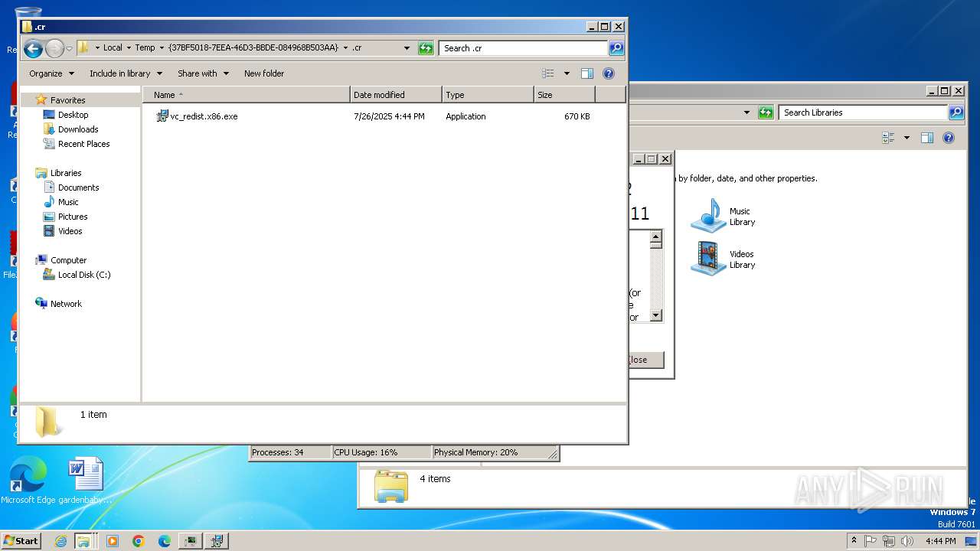Toggle the preview pane icon in .cr window

587,73
